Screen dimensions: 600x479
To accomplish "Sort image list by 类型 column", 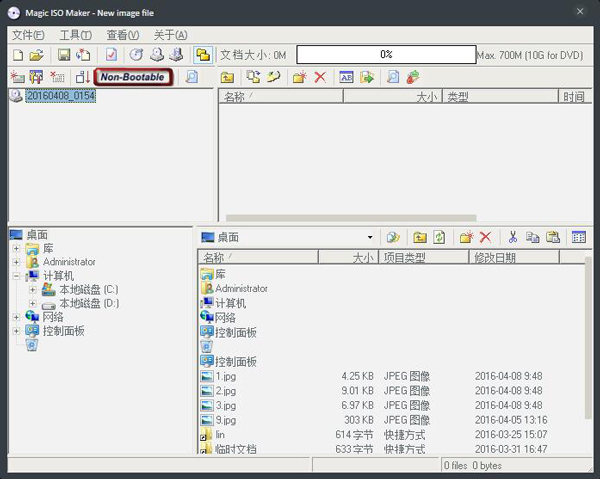I will (x=501, y=97).
